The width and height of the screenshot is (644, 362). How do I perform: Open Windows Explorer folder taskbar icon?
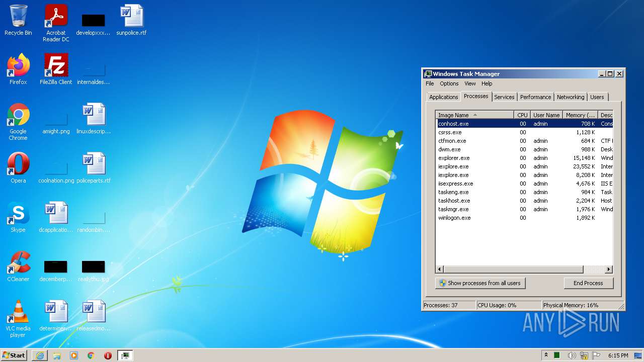tap(57, 355)
